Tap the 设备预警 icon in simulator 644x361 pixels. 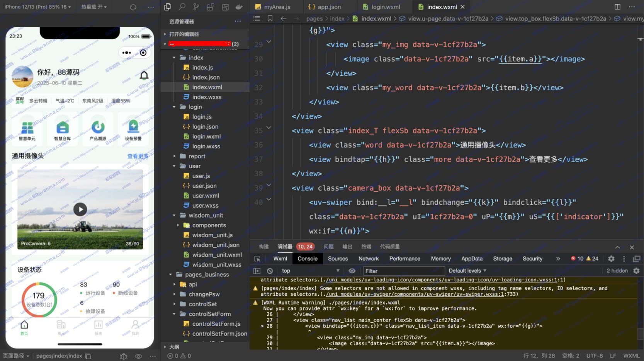click(133, 127)
